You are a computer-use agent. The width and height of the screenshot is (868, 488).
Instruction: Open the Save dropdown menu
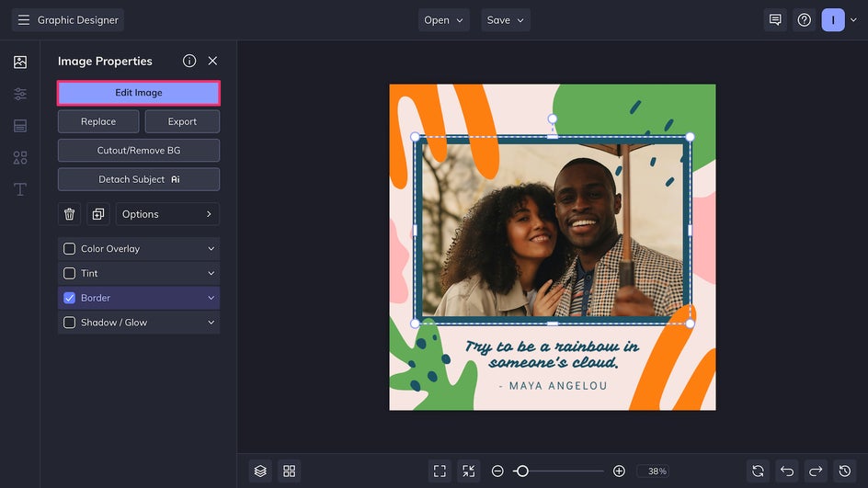[x=506, y=20]
